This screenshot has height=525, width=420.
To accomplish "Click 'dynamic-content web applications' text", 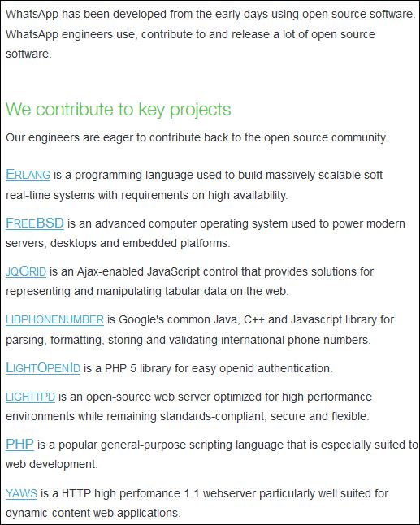I will pos(93,513).
